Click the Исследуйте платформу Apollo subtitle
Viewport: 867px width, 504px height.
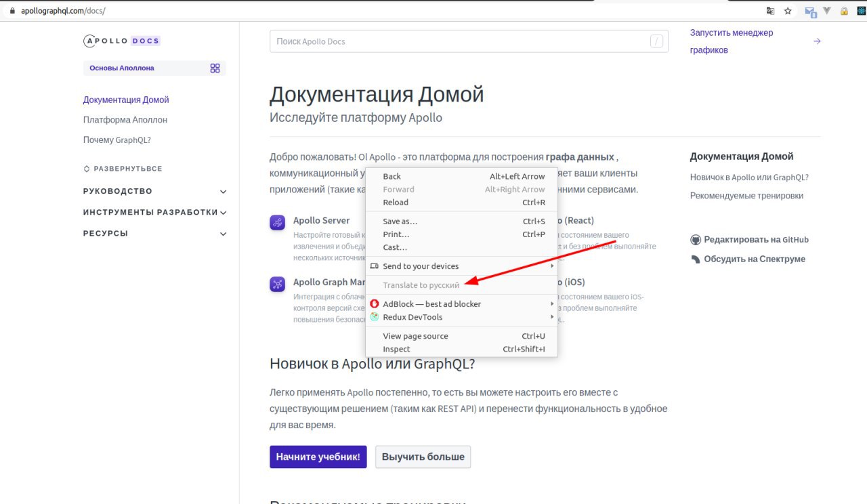click(x=356, y=118)
